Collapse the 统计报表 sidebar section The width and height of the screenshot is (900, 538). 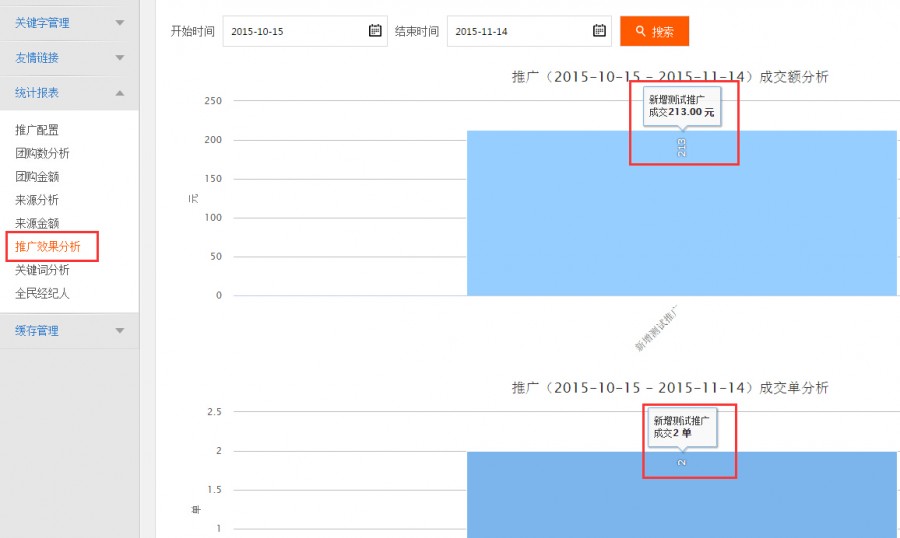(69, 93)
